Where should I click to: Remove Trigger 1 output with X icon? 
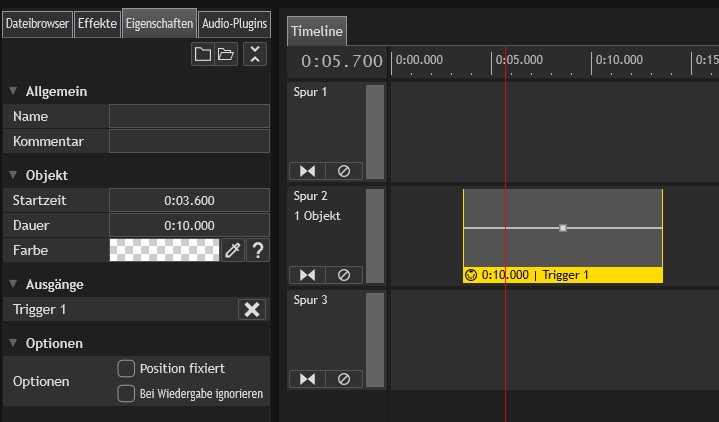[252, 310]
